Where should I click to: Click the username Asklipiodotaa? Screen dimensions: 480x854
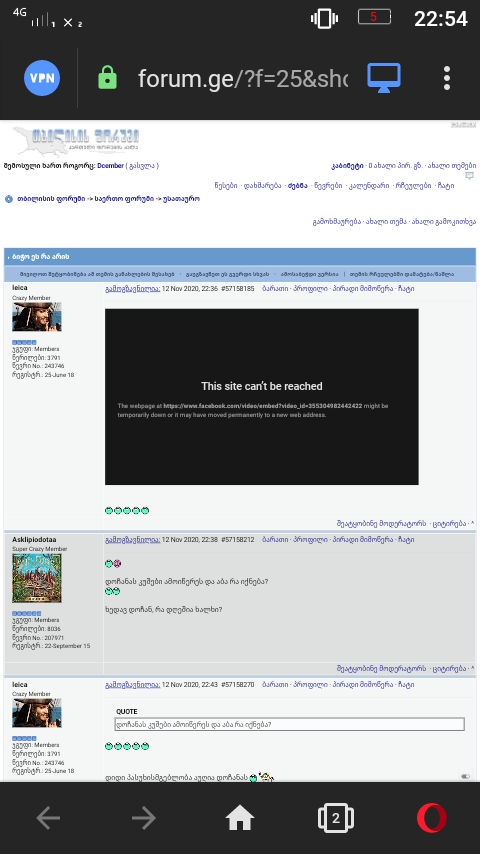coord(34,539)
